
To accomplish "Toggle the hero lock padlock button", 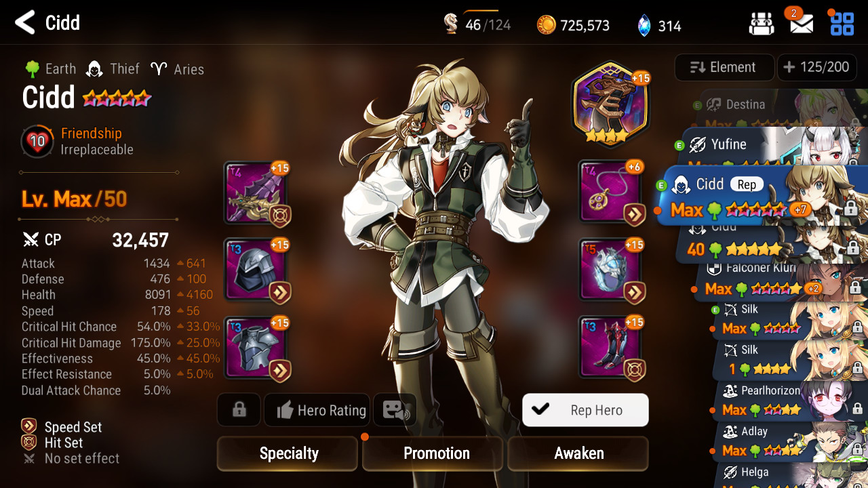I will (239, 409).
